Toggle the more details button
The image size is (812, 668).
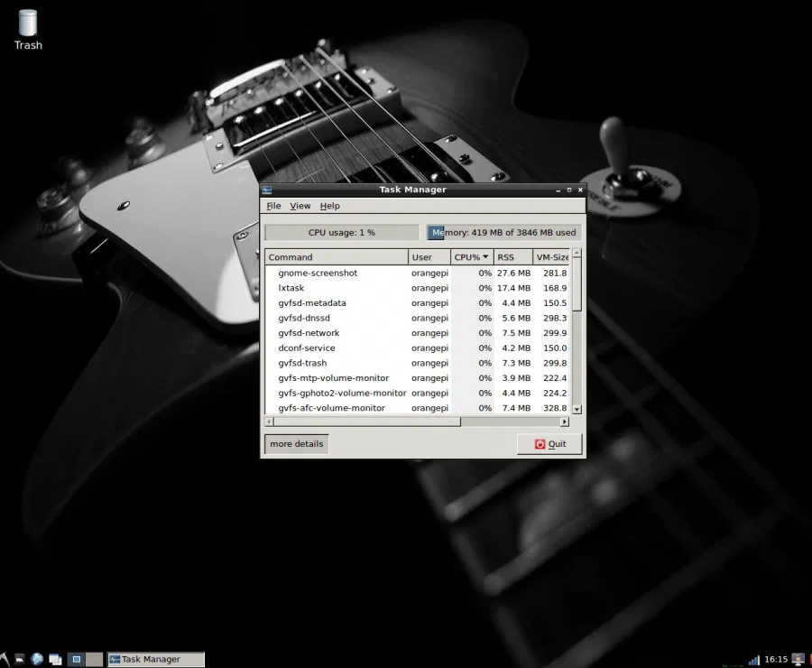pos(296,444)
